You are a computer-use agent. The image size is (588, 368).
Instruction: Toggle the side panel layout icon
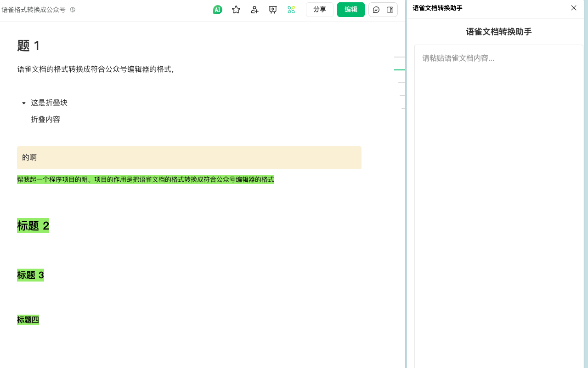point(390,10)
